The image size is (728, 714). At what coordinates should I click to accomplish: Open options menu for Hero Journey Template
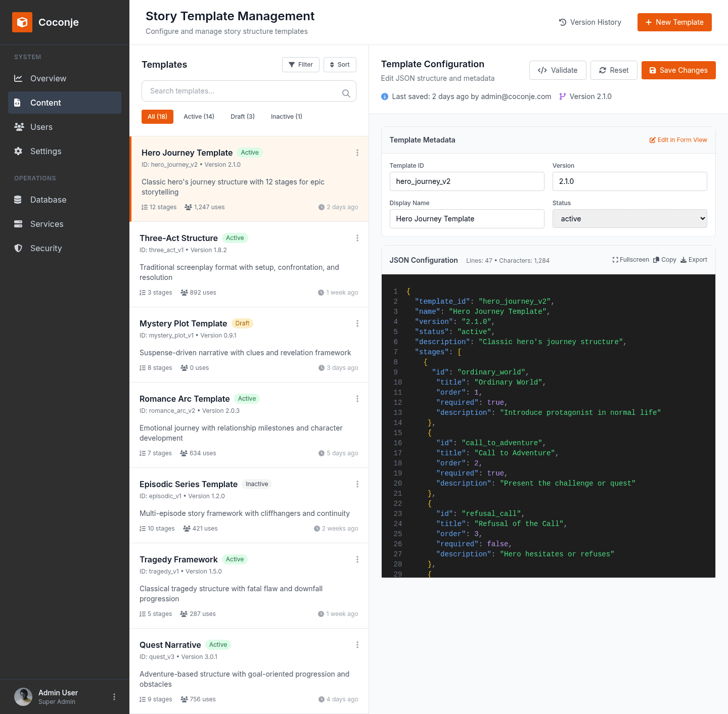(357, 153)
